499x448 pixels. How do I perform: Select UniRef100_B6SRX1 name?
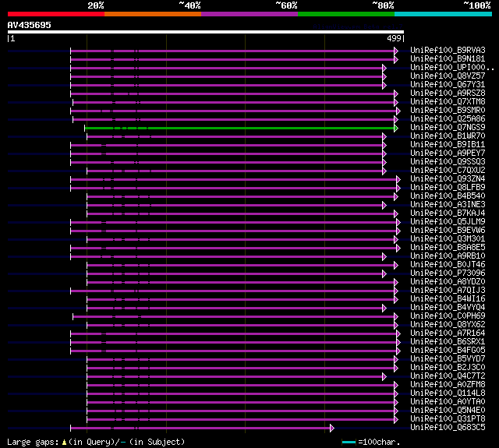pos(448,342)
